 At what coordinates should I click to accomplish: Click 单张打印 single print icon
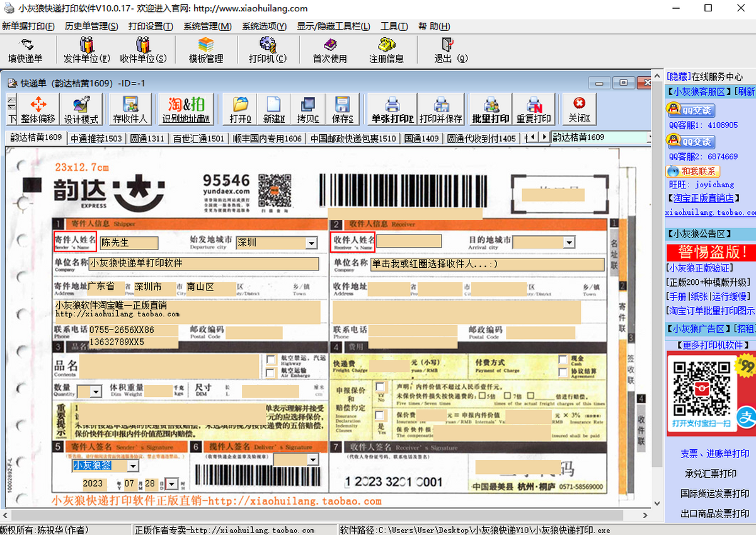[x=392, y=110]
